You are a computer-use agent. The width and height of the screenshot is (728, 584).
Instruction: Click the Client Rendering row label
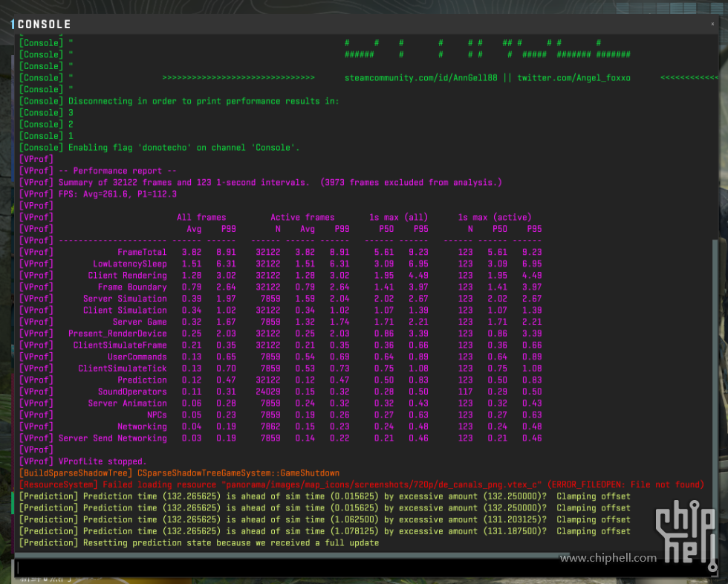[127, 276]
